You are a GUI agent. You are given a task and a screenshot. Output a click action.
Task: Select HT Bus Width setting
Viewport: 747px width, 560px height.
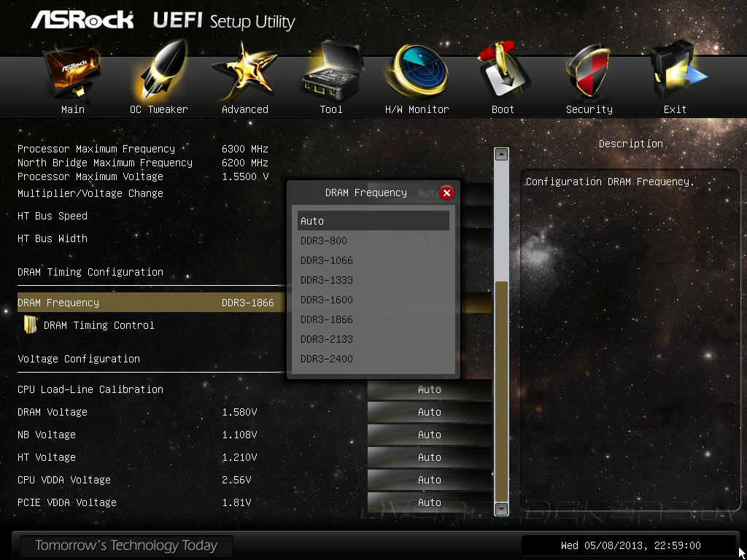pos(53,238)
